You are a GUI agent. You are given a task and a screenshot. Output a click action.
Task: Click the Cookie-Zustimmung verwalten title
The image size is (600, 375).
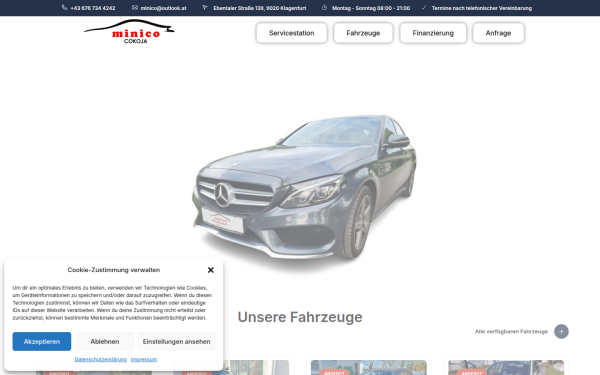click(114, 270)
